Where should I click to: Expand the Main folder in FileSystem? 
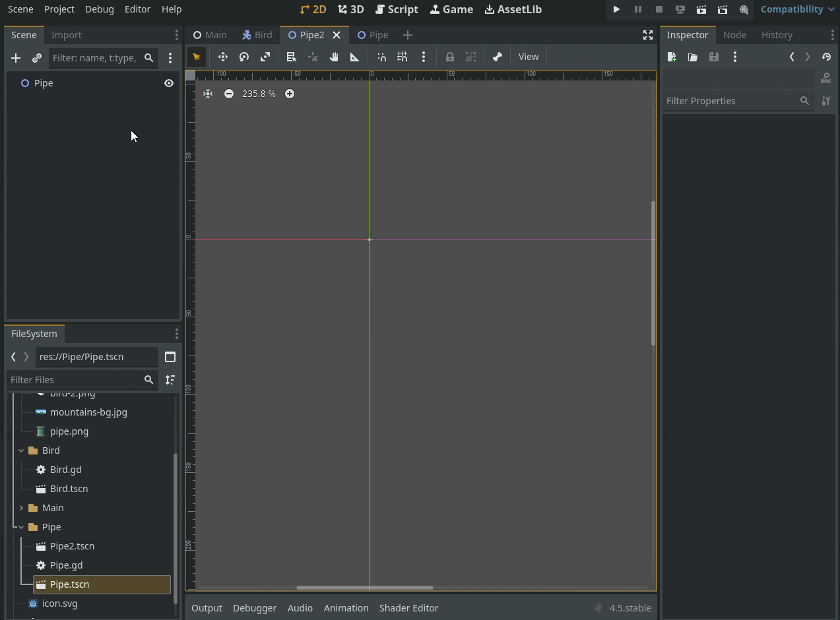point(21,508)
